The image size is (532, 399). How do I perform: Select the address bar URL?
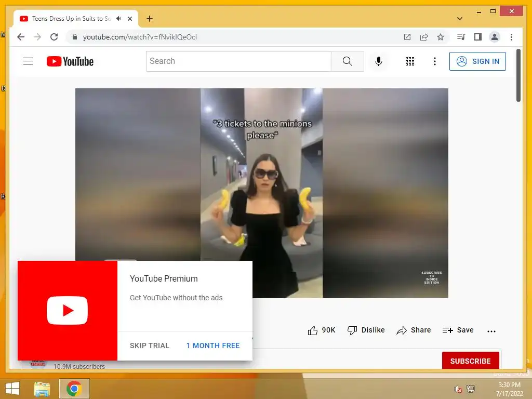click(140, 37)
